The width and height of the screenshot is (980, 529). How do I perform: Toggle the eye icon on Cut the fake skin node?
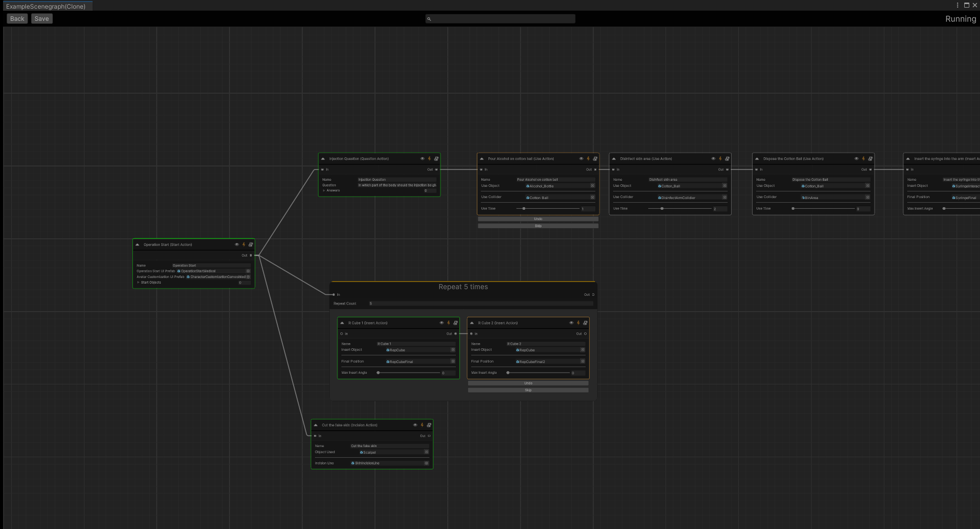[x=415, y=425]
